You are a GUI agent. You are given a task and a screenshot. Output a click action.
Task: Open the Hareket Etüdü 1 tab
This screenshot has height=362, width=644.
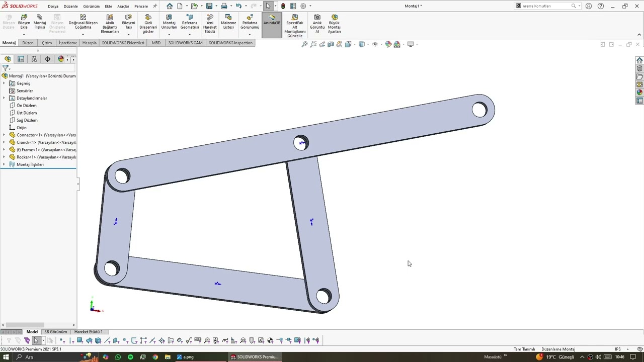pyautogui.click(x=88, y=332)
